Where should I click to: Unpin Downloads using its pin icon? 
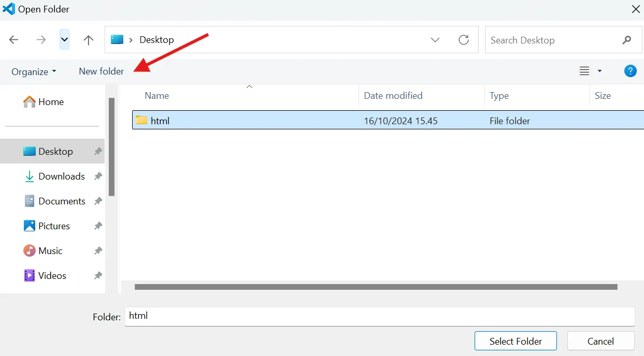pos(98,176)
